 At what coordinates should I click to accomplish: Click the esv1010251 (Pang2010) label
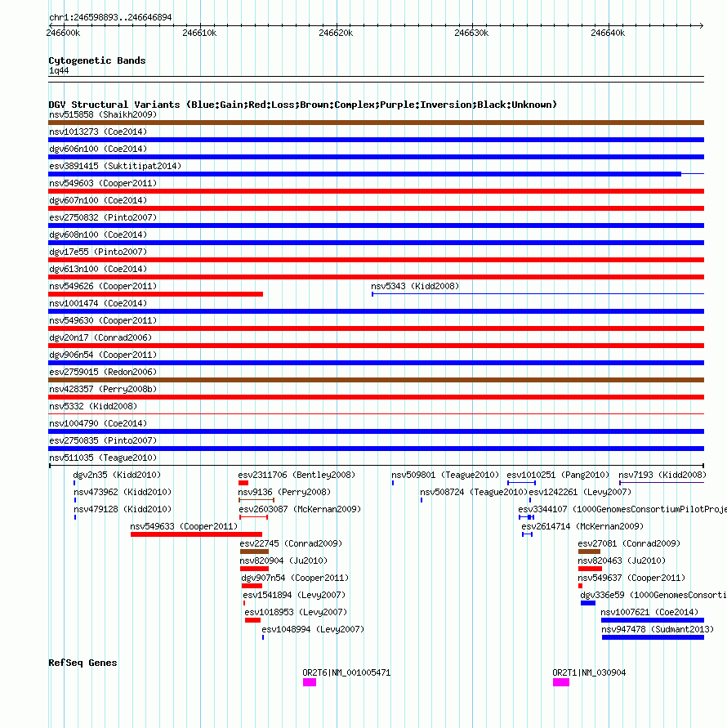click(x=558, y=476)
